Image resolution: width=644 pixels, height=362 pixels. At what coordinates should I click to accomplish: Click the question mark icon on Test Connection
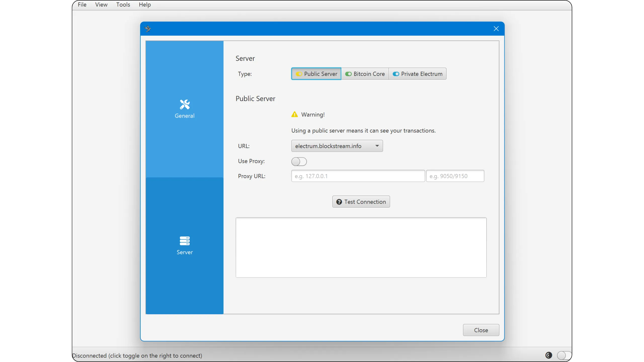[339, 202]
